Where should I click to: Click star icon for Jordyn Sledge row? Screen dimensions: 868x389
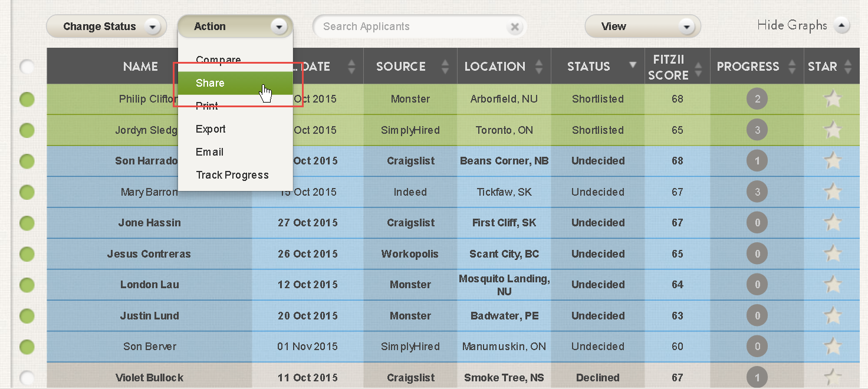click(833, 130)
